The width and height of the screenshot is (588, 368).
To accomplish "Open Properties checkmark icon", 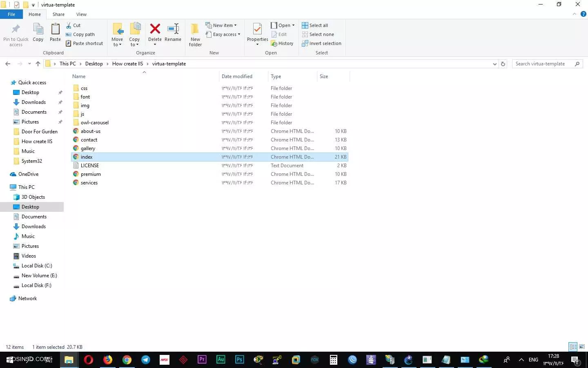I will (x=257, y=29).
